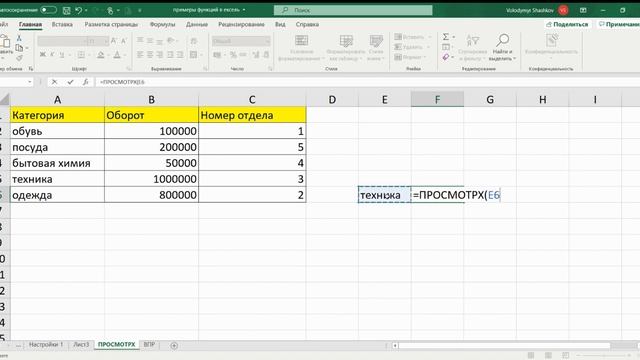Click the Примечания comments button
640x360 pixels.
click(x=618, y=24)
